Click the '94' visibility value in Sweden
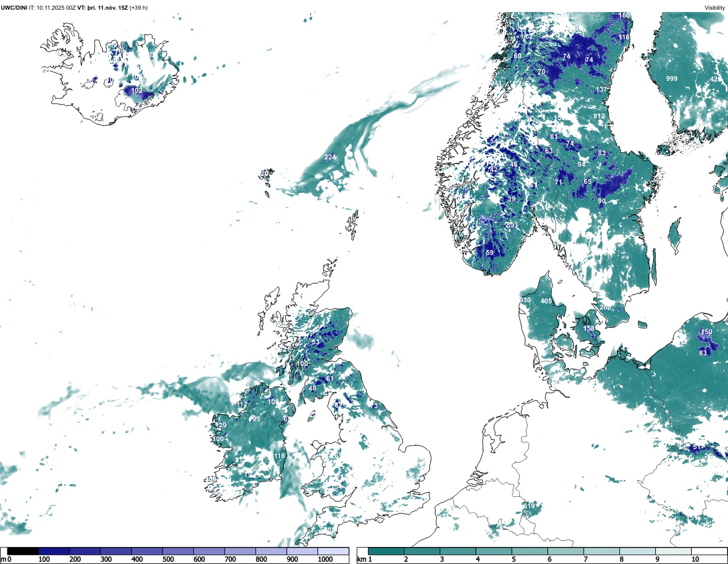The height and width of the screenshot is (564, 728). (x=581, y=164)
